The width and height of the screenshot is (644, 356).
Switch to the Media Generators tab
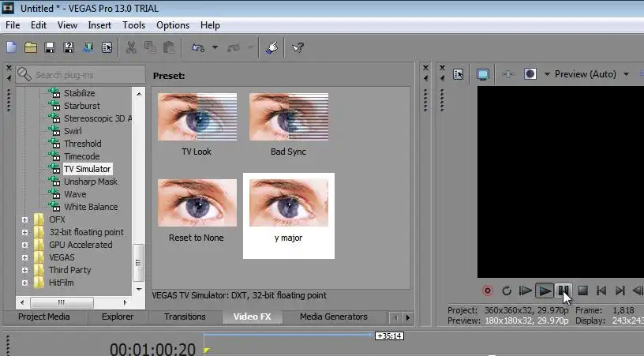[x=334, y=317]
